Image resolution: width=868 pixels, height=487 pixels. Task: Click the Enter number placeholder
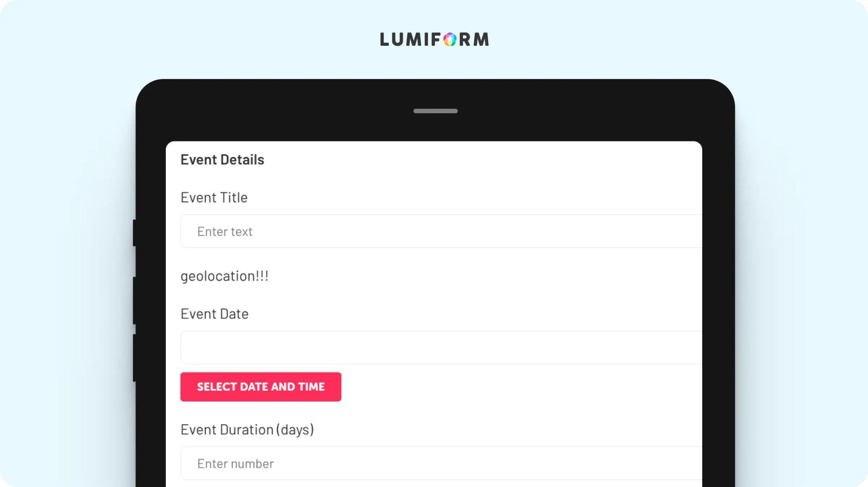[235, 464]
